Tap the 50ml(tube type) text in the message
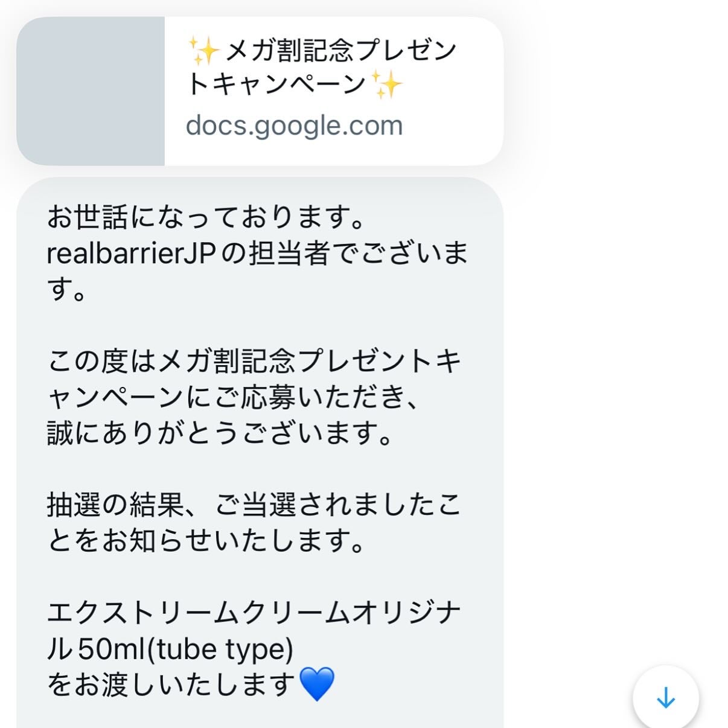The image size is (728, 728). click(x=169, y=648)
